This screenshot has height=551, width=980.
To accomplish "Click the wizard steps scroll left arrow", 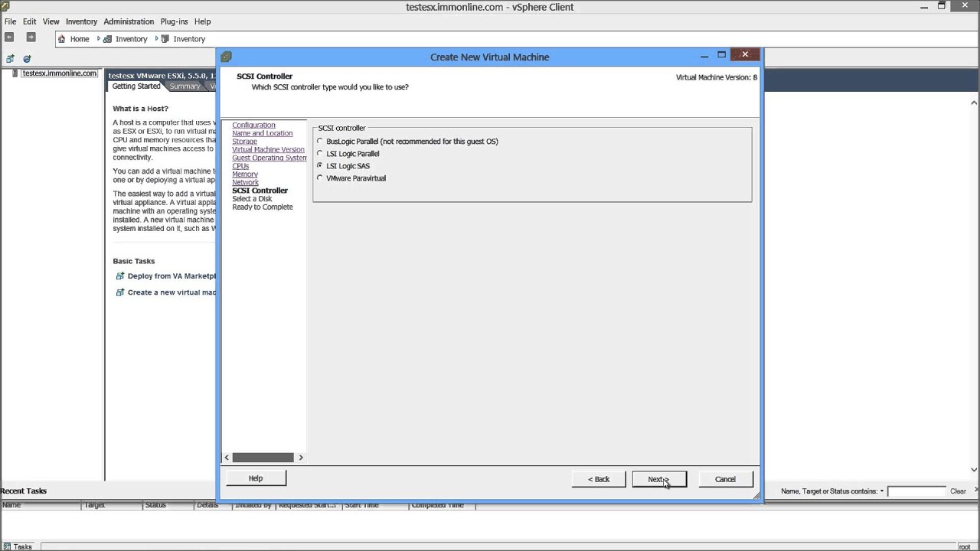I will click(x=227, y=458).
